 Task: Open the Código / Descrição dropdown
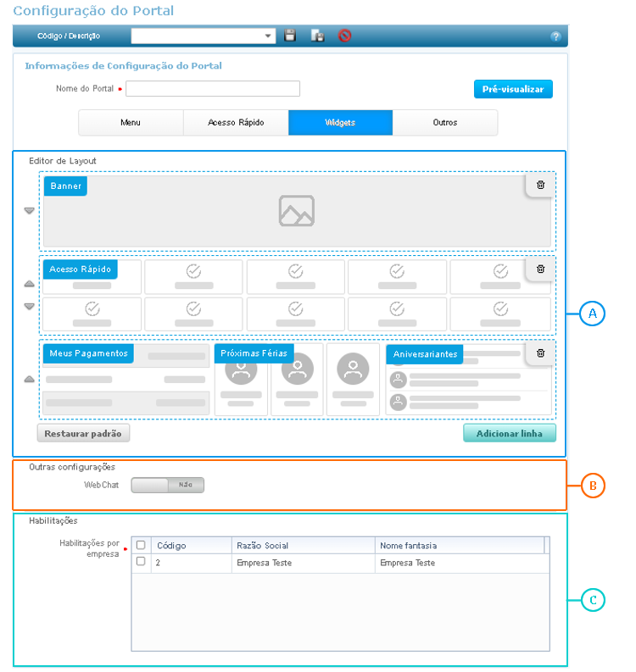[x=270, y=36]
